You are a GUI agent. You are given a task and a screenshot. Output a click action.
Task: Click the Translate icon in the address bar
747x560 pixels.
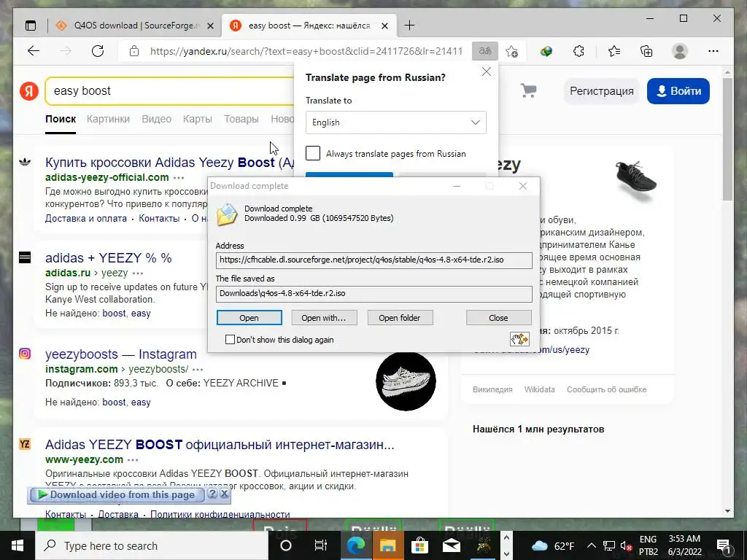(485, 51)
